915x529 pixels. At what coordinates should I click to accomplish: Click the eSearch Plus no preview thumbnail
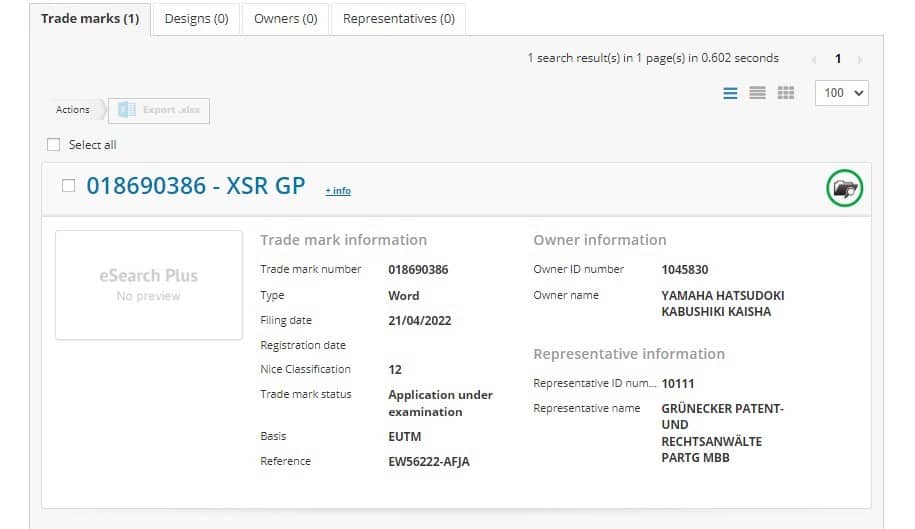[x=149, y=285]
